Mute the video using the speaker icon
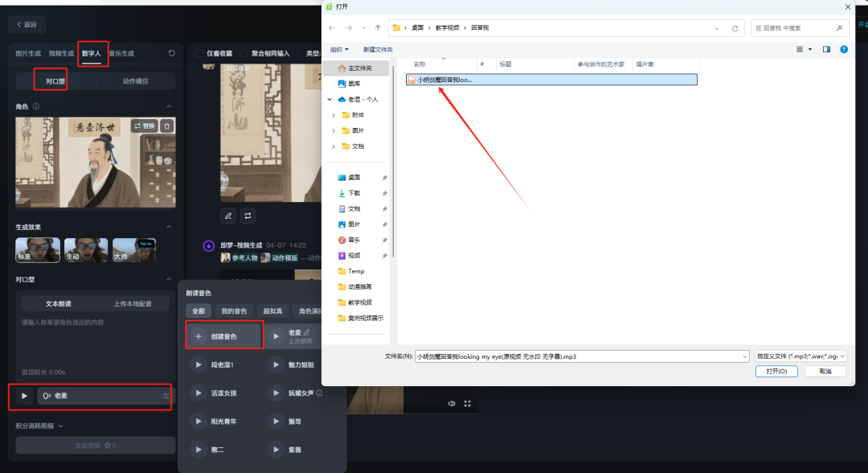The height and width of the screenshot is (473, 868). (x=451, y=403)
